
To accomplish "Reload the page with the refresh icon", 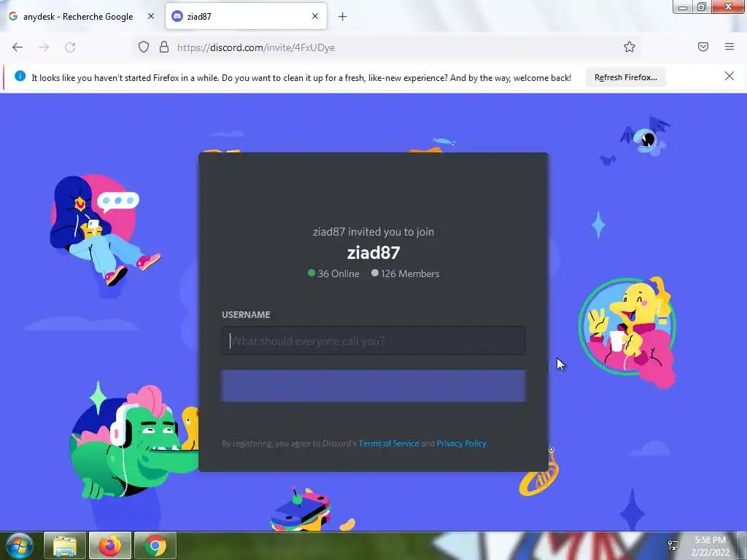I will coord(70,47).
